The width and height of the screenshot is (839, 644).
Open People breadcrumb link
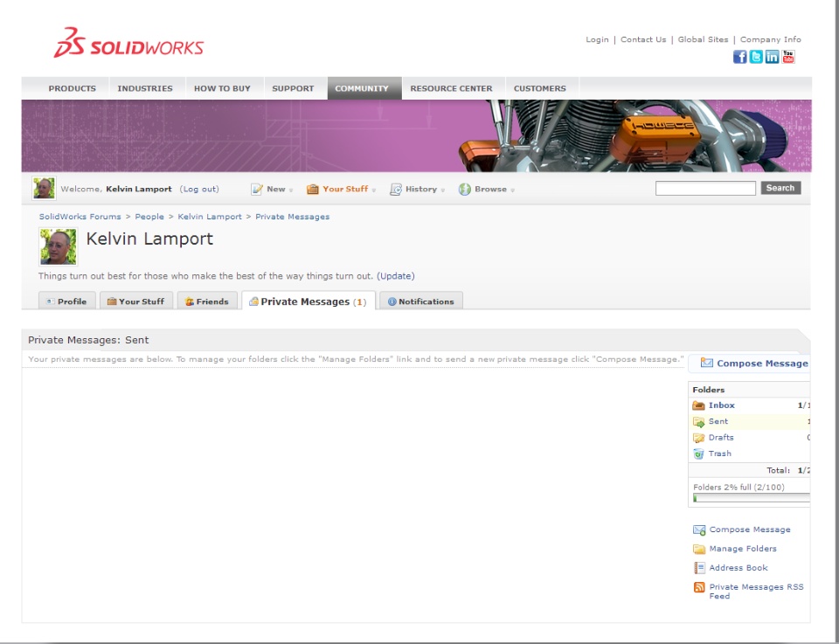click(x=149, y=217)
